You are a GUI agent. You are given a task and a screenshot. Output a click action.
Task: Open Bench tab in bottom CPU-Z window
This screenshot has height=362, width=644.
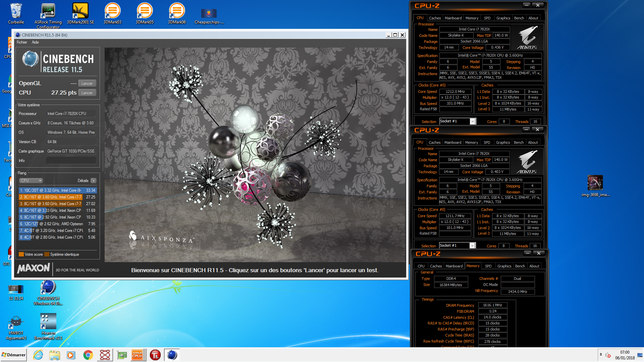(x=520, y=266)
